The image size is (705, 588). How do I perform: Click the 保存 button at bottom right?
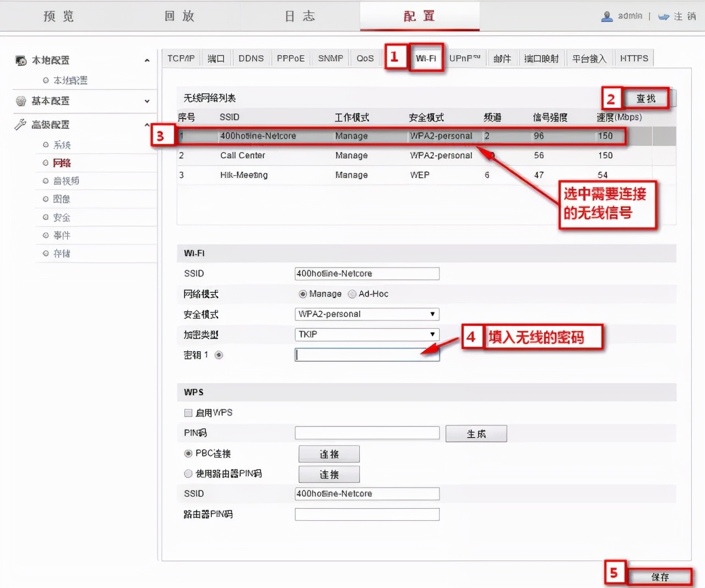pos(660,576)
